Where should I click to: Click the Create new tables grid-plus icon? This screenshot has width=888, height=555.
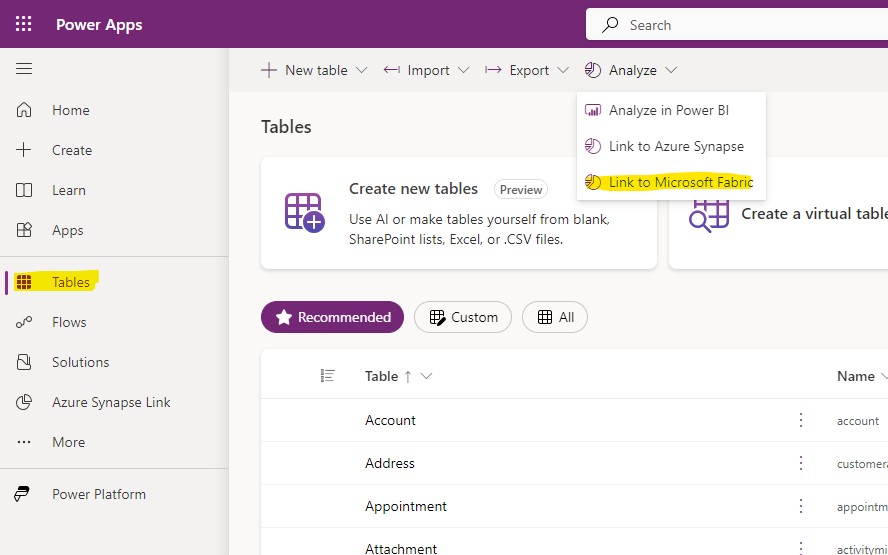[x=304, y=212]
